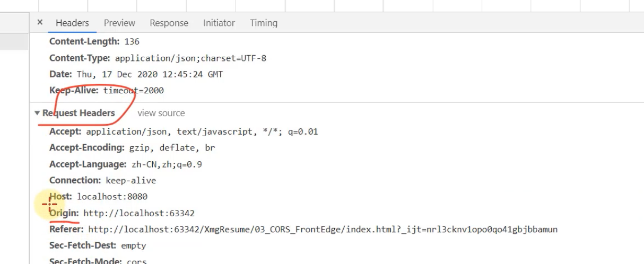Select the Keep-Alive header name
644x264 pixels.
74,91
